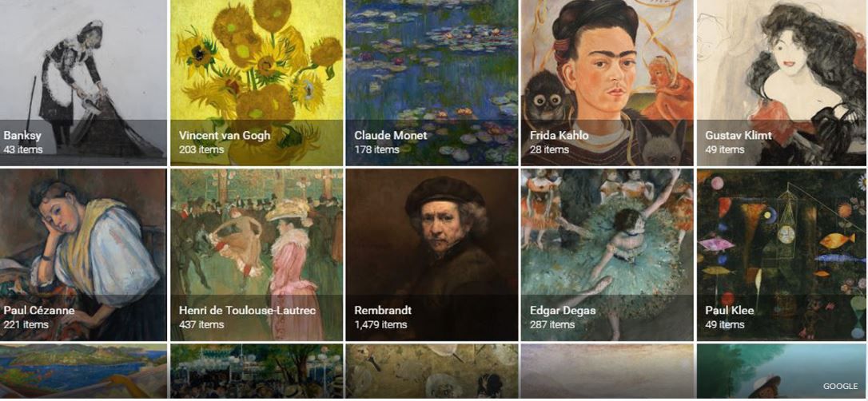The width and height of the screenshot is (868, 401).
Task: Select the Edgar Degas dancers tile
Action: 607,255
